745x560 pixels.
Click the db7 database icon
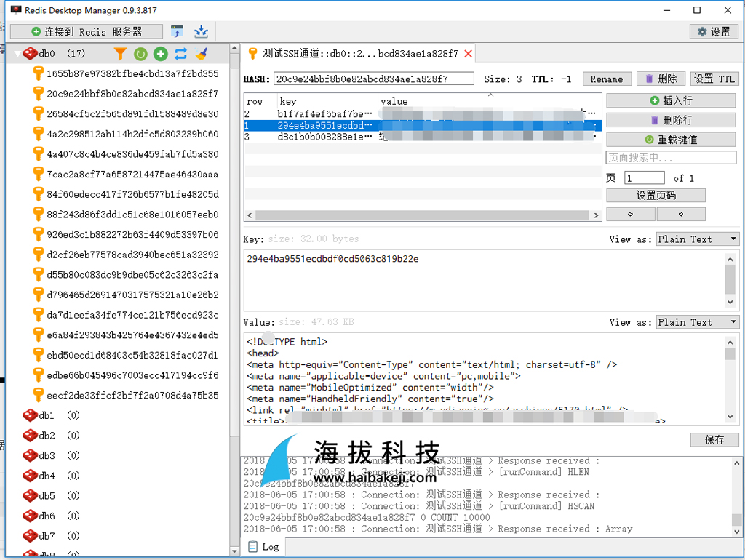(30, 536)
